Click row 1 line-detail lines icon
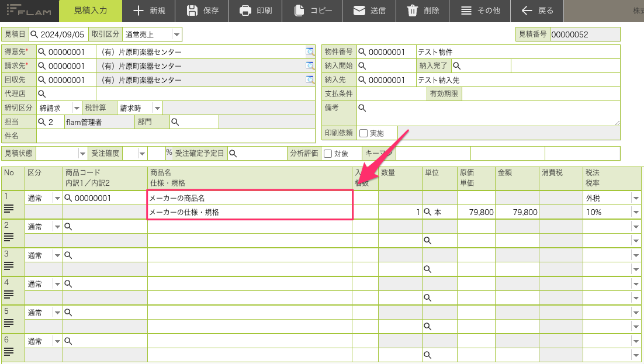The width and height of the screenshot is (644, 364). tap(9, 209)
